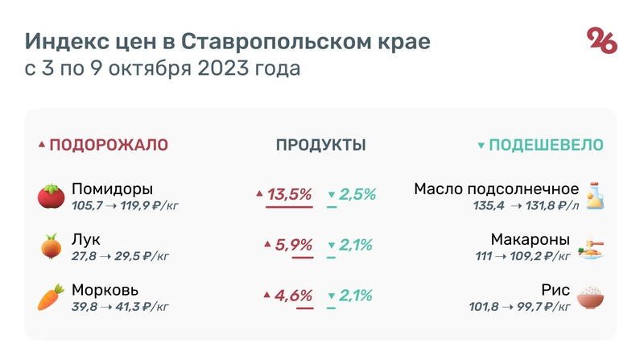This screenshot has height=364, width=644.
Task: Click the Масло подсолнечное label
Action: tap(496, 189)
